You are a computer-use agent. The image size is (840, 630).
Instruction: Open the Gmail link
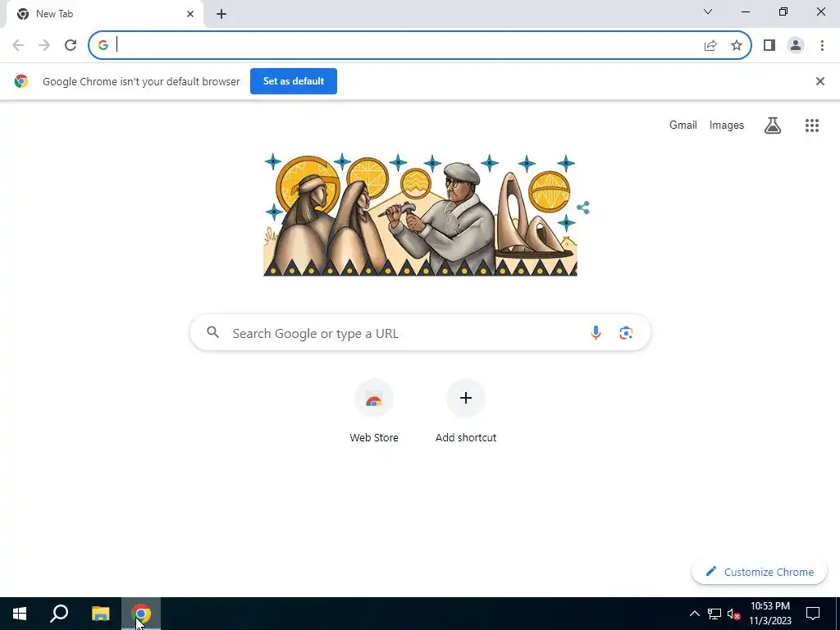(683, 125)
